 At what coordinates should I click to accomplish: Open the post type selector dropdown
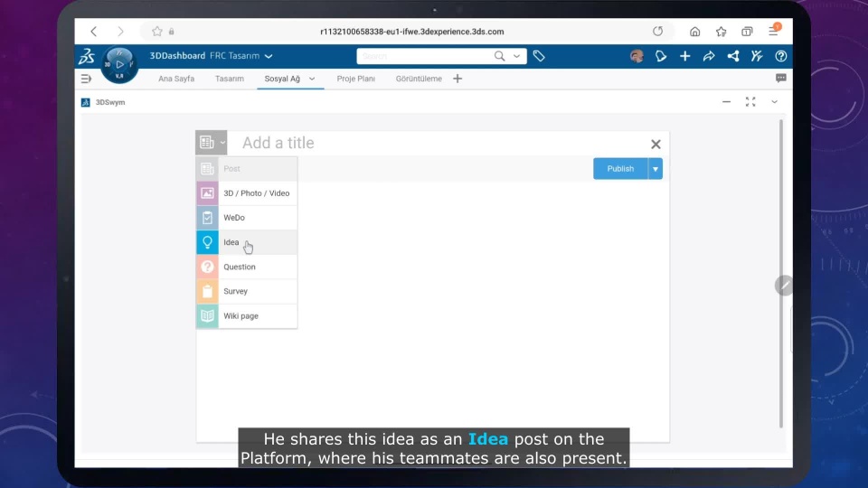(x=211, y=143)
